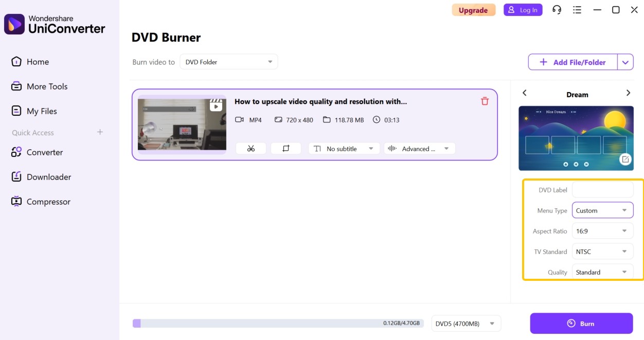Click the More Tools toolbox icon
The image size is (644, 340).
(x=16, y=86)
